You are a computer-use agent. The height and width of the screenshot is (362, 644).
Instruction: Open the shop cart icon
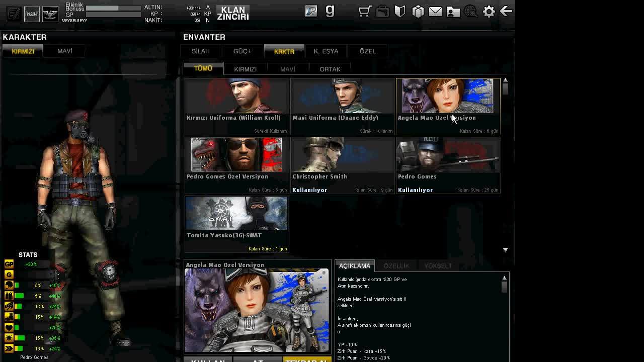[x=365, y=11]
